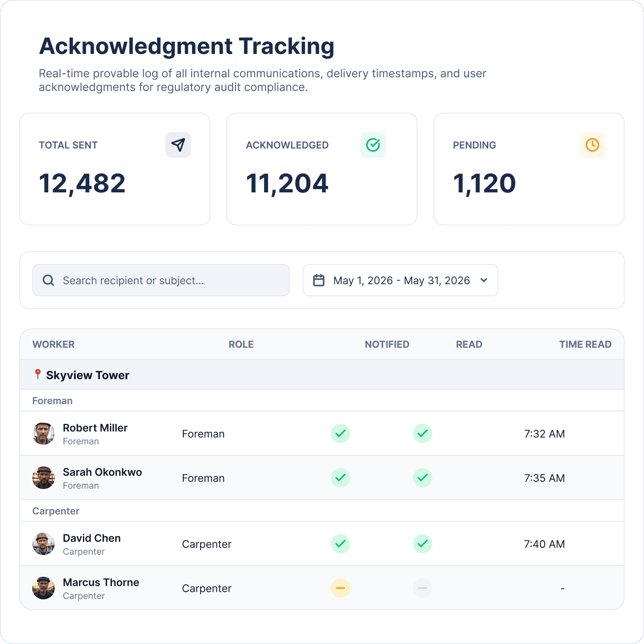Sort by the NOTIFIED column header
Viewport: 644px width, 644px height.
[x=387, y=345]
